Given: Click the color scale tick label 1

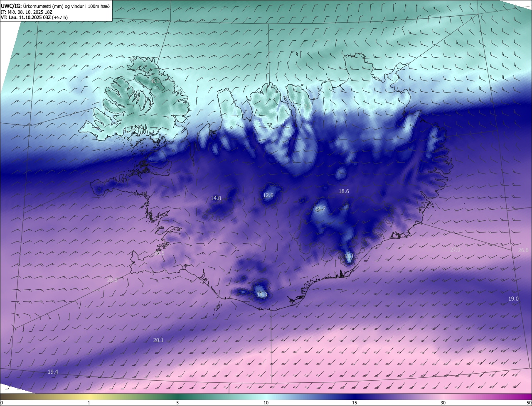Looking at the screenshot, I should 89,403.
